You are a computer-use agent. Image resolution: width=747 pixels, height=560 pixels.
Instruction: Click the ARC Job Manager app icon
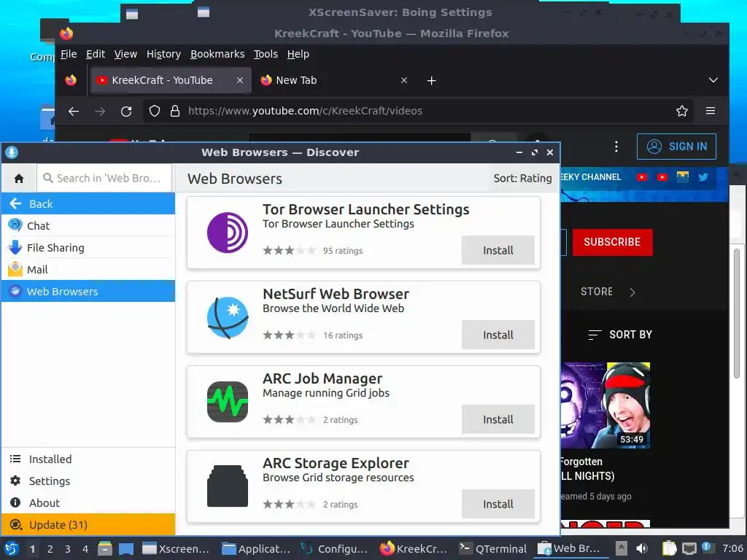tap(228, 402)
